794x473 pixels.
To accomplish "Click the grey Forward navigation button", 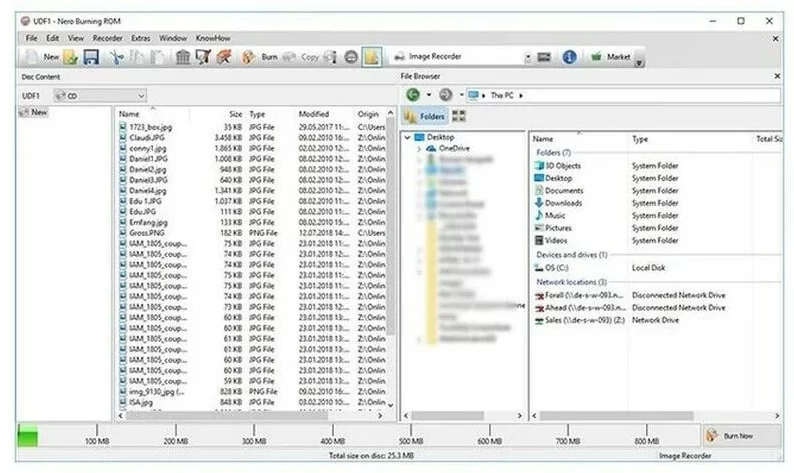I will (445, 95).
